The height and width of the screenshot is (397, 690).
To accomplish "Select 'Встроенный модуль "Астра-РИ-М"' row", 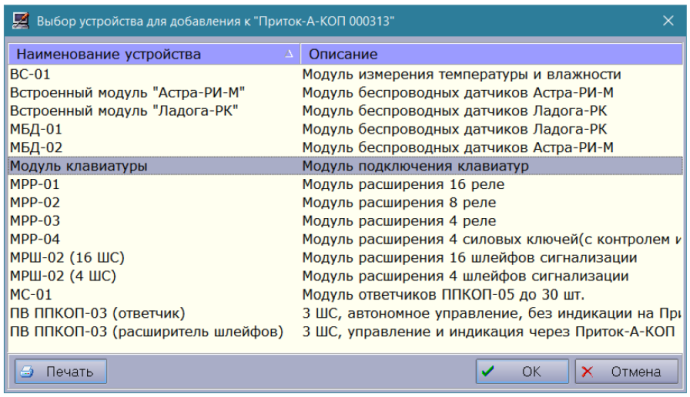I will coord(345,93).
